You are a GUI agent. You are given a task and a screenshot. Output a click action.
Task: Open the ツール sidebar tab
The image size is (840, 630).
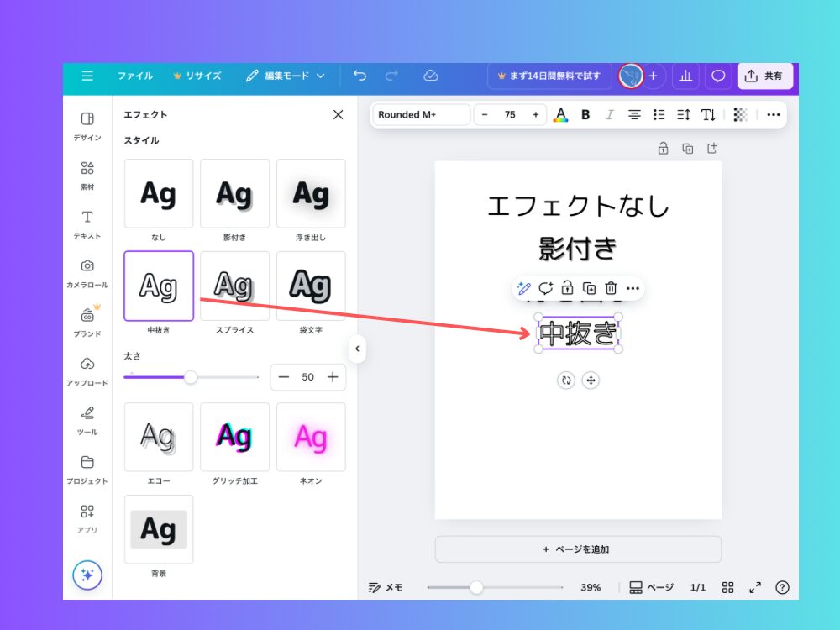[87, 421]
